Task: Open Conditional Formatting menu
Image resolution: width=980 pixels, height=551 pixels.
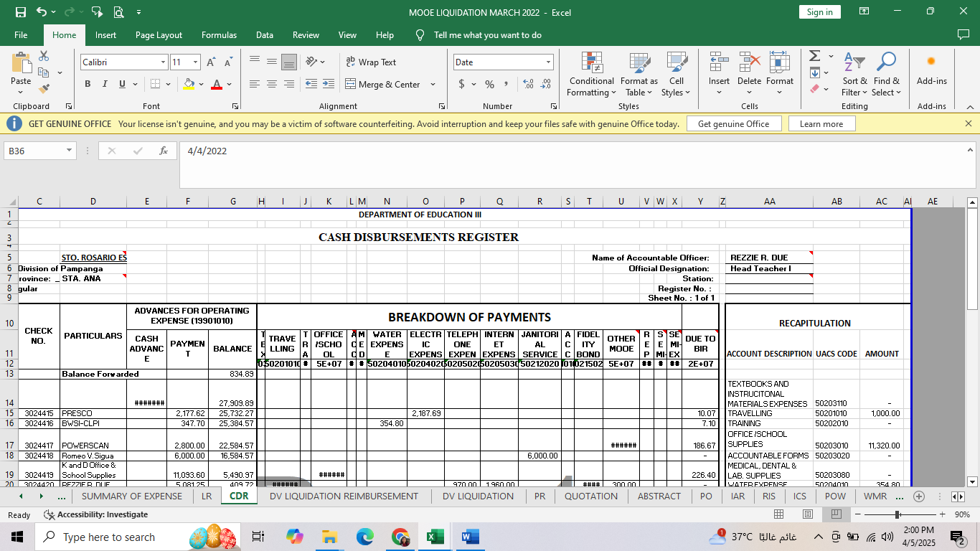Action: tap(591, 75)
